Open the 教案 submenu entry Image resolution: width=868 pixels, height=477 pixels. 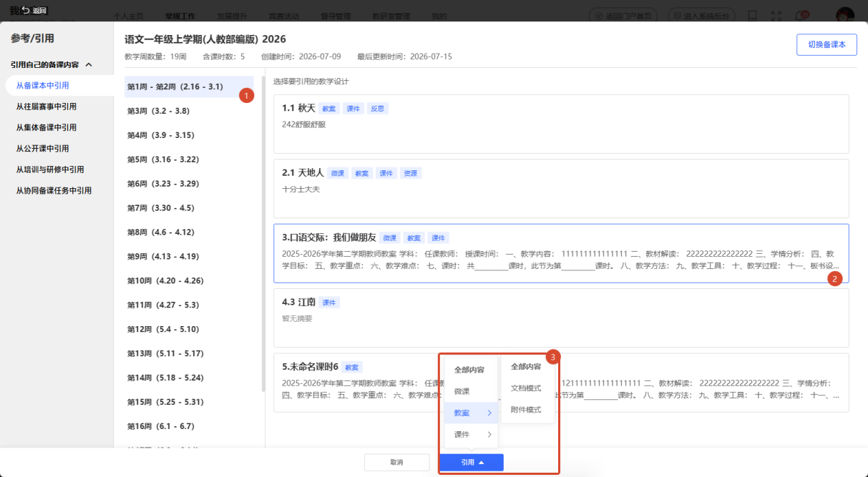471,413
